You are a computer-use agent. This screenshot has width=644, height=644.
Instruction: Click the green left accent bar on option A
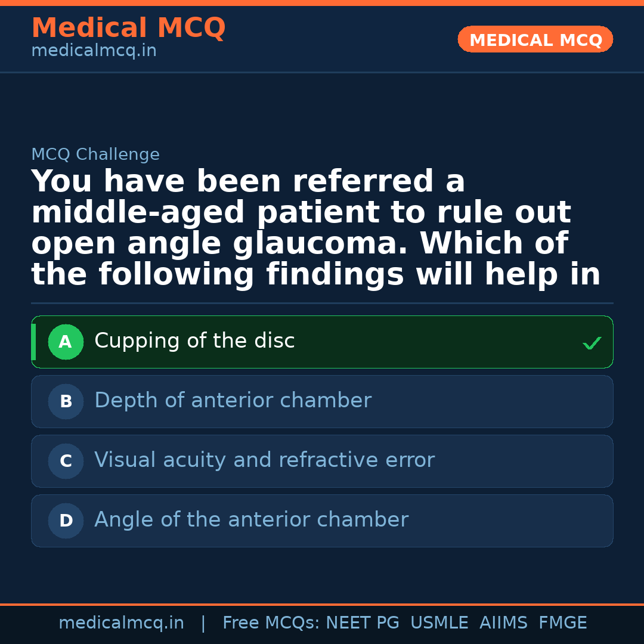[33, 342]
